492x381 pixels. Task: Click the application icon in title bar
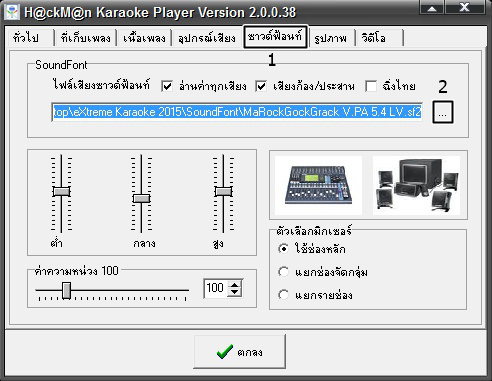[12, 12]
